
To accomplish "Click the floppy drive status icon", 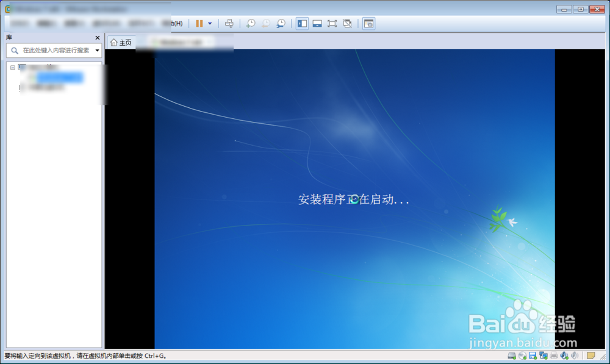I will click(533, 355).
